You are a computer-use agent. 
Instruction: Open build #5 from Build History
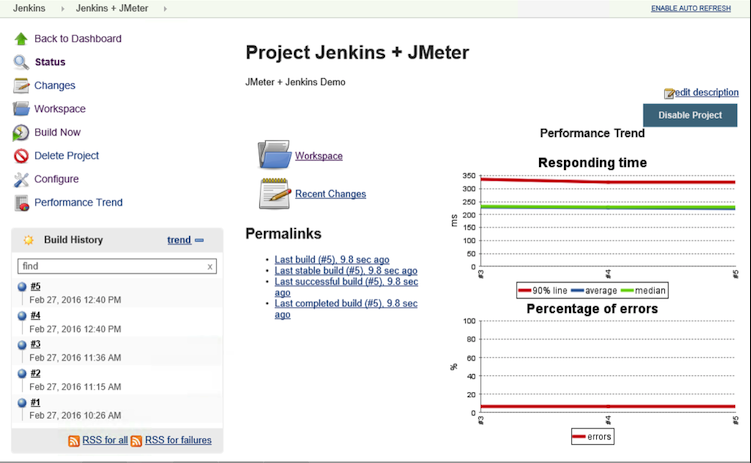tap(35, 286)
